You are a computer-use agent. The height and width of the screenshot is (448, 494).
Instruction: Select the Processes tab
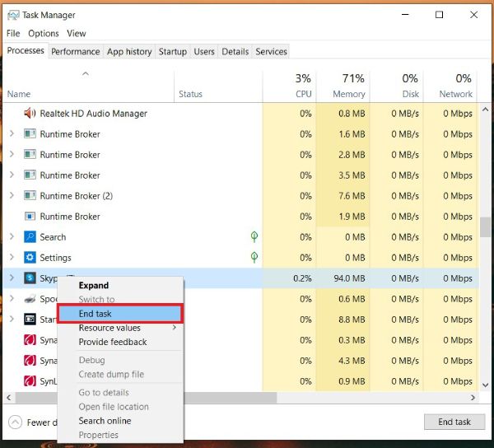pyautogui.click(x=26, y=51)
